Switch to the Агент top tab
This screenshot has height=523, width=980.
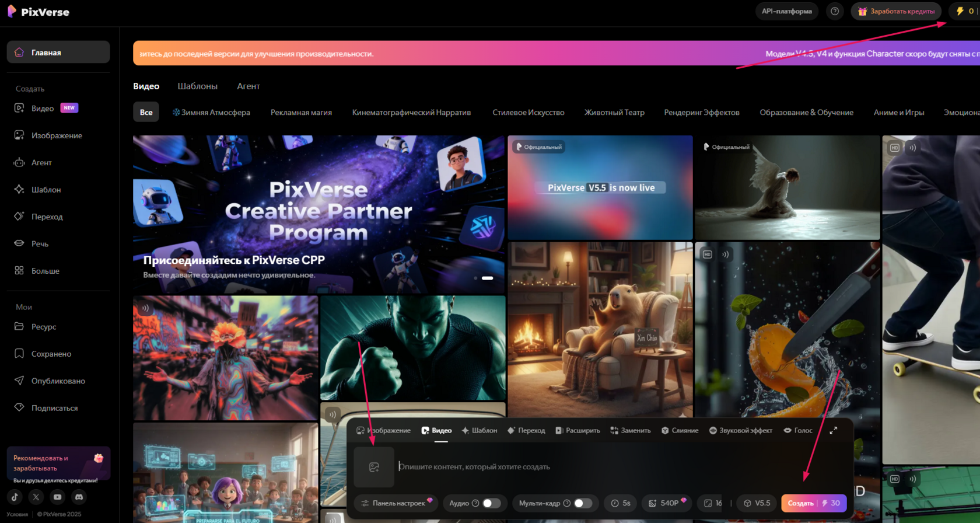coord(249,86)
